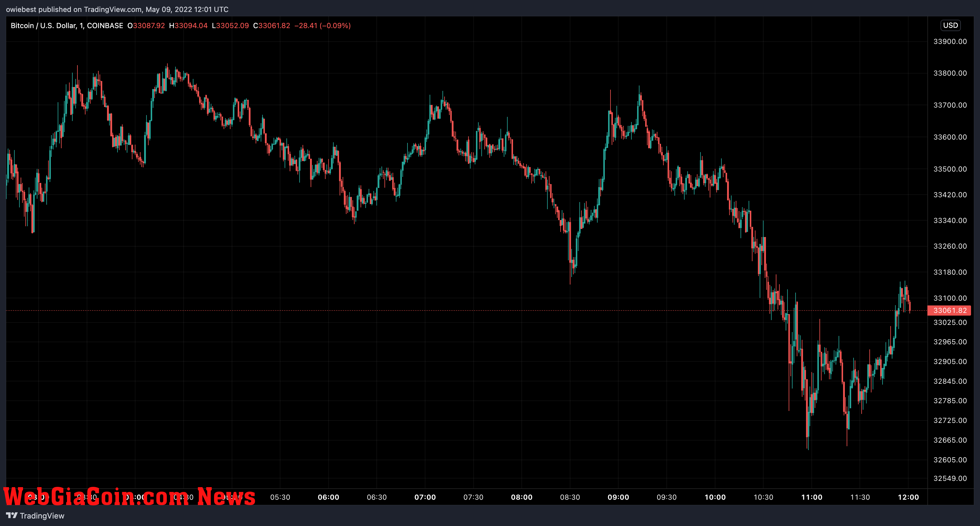980x526 pixels.
Task: Click the 33340.00 price axis label
Action: coord(950,221)
